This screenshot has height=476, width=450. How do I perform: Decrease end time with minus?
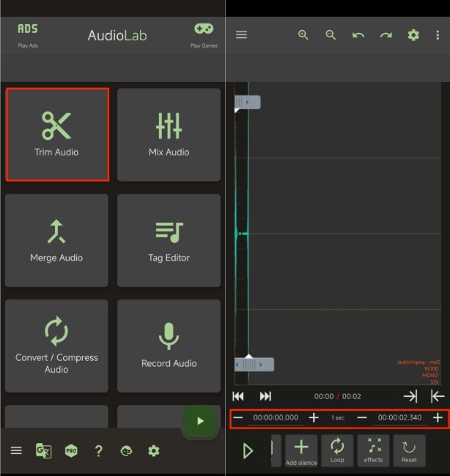(x=362, y=418)
